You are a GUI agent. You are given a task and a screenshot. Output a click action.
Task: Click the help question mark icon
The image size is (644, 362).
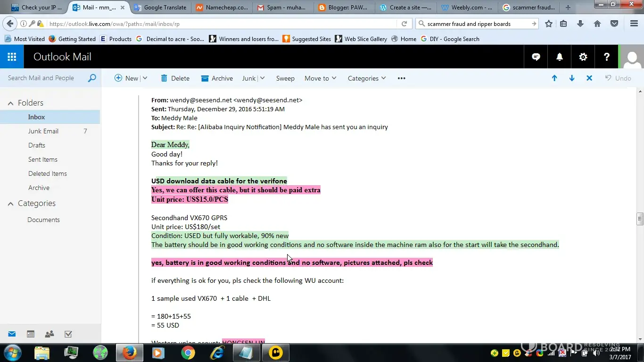pyautogui.click(x=607, y=57)
